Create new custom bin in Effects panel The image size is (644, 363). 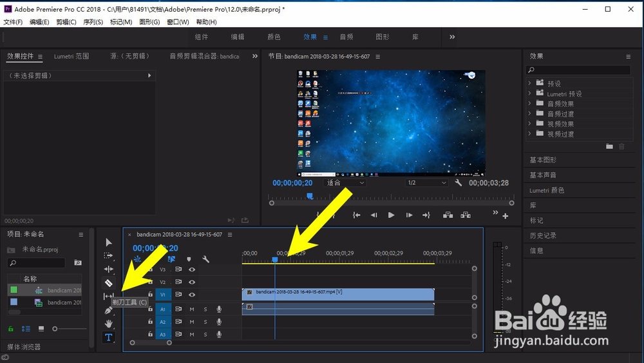click(609, 146)
